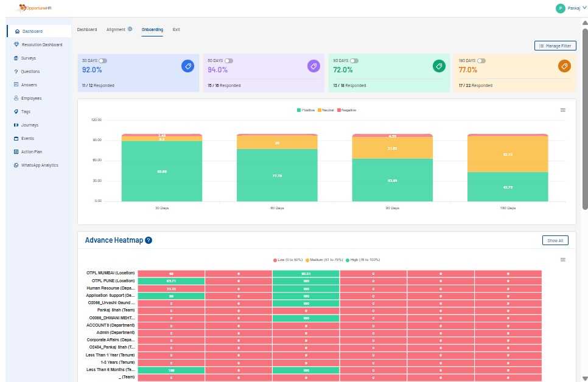This screenshot has width=588, height=382.
Task: Click the blue tag icon on 30 Days card
Action: [x=187, y=66]
